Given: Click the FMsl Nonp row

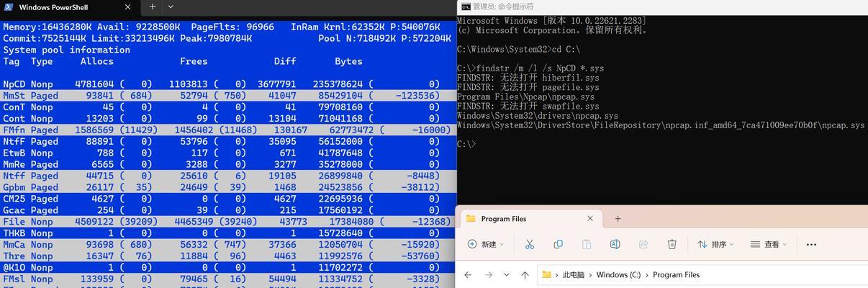Looking at the screenshot, I should pos(228,280).
